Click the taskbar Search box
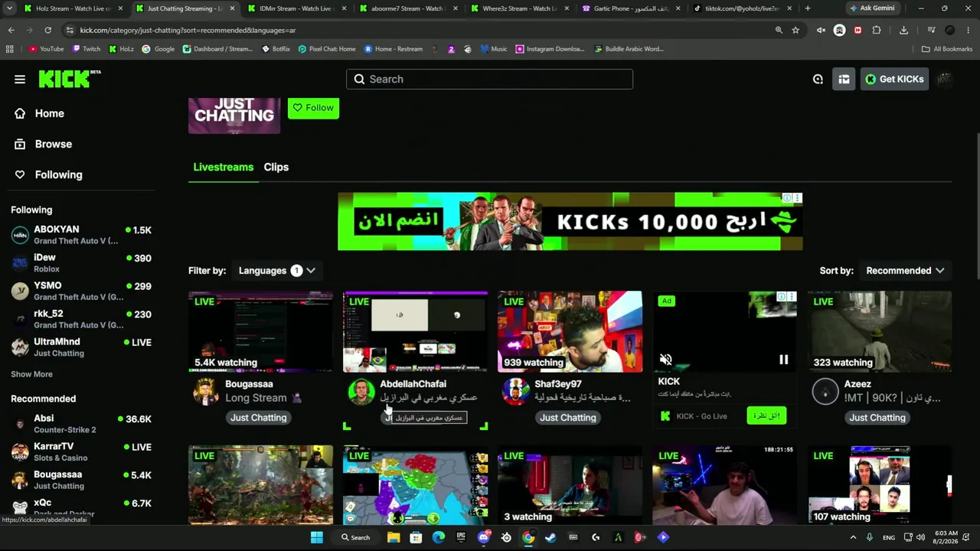This screenshot has width=980, height=551. click(x=355, y=537)
